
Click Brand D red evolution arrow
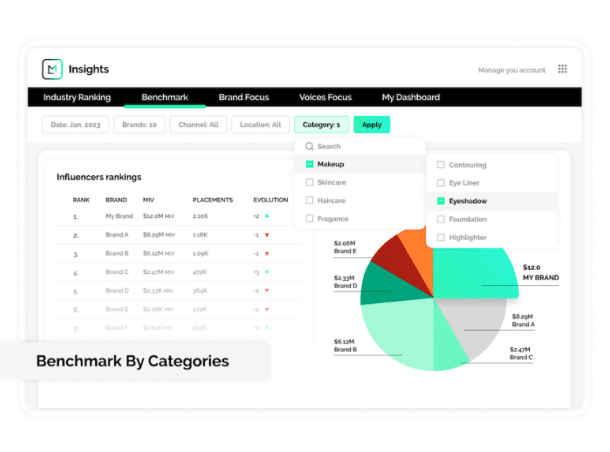267,290
